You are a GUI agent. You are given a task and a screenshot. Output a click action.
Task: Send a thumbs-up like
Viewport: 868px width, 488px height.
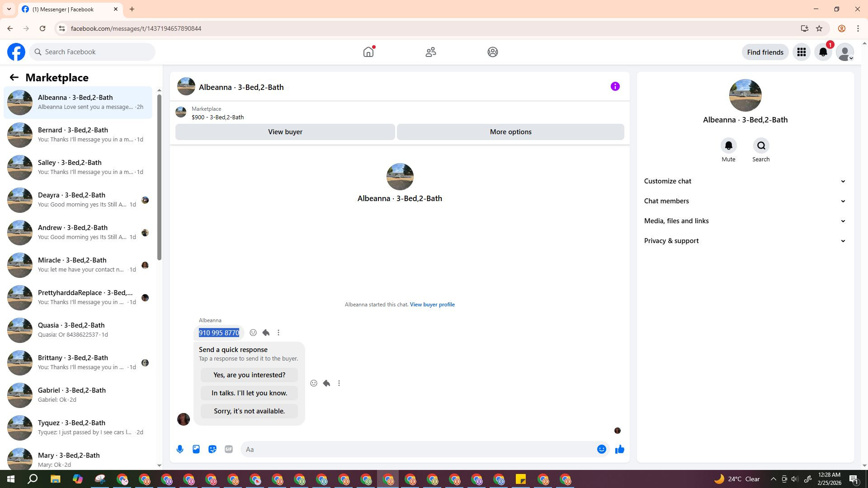(x=619, y=449)
